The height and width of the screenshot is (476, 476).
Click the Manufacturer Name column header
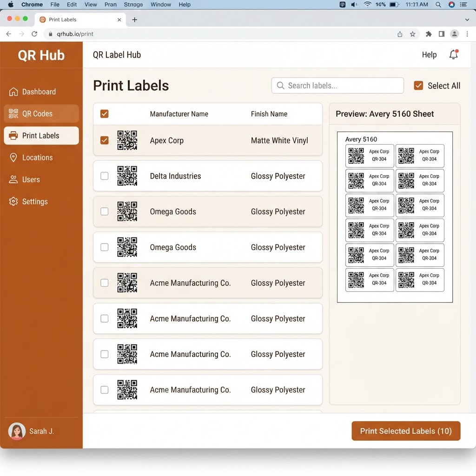point(179,114)
